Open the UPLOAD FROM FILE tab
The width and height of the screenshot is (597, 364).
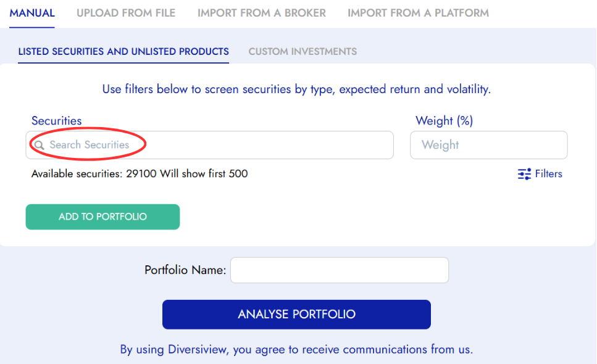[126, 13]
